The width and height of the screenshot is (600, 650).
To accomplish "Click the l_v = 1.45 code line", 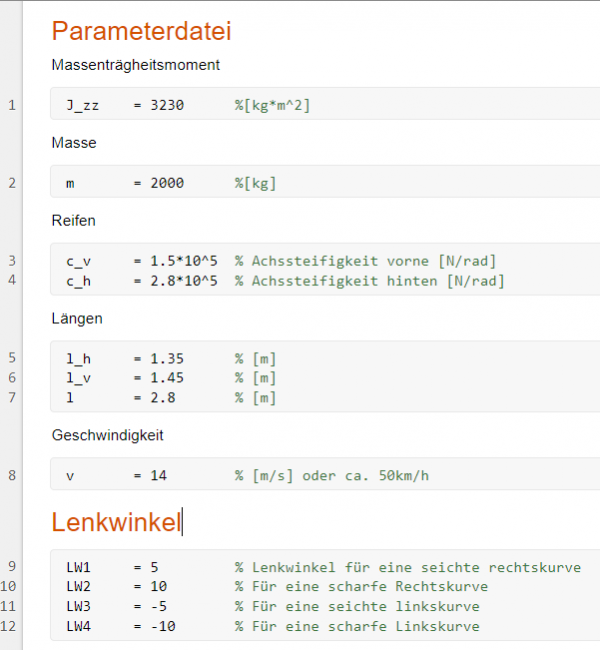I will [125, 378].
